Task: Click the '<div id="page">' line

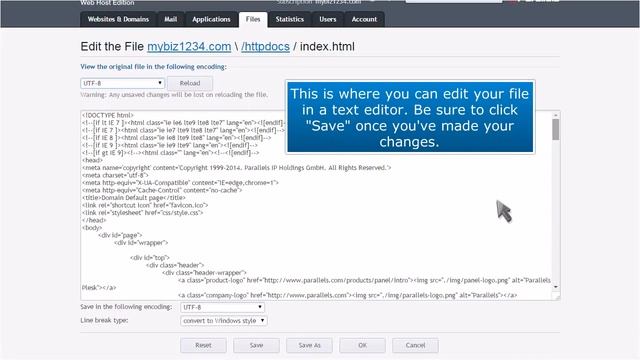Action: 120,235
